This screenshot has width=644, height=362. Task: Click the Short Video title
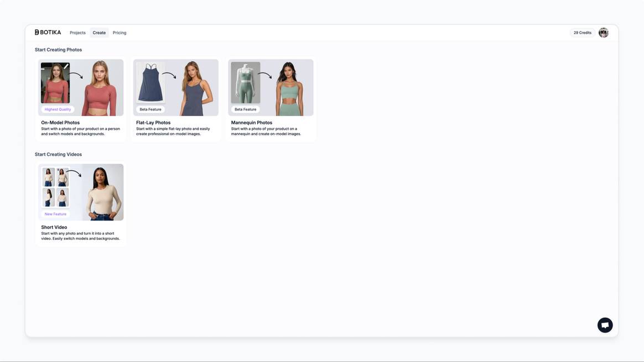54,227
